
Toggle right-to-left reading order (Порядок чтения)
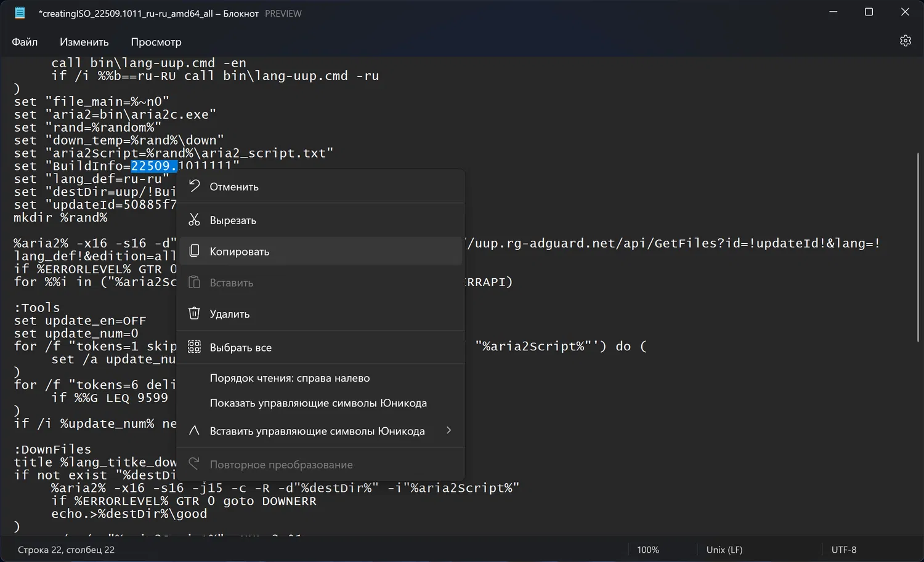click(290, 378)
